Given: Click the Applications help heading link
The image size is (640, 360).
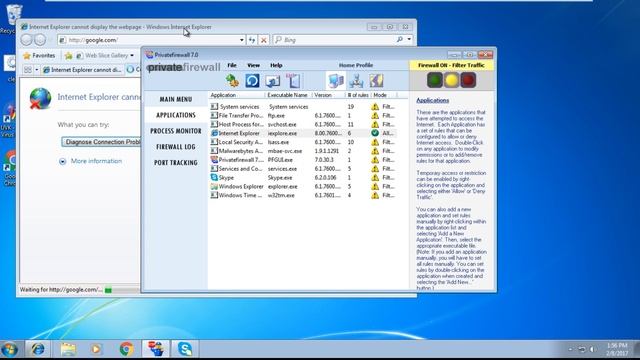Looking at the screenshot, I should pos(433,100).
